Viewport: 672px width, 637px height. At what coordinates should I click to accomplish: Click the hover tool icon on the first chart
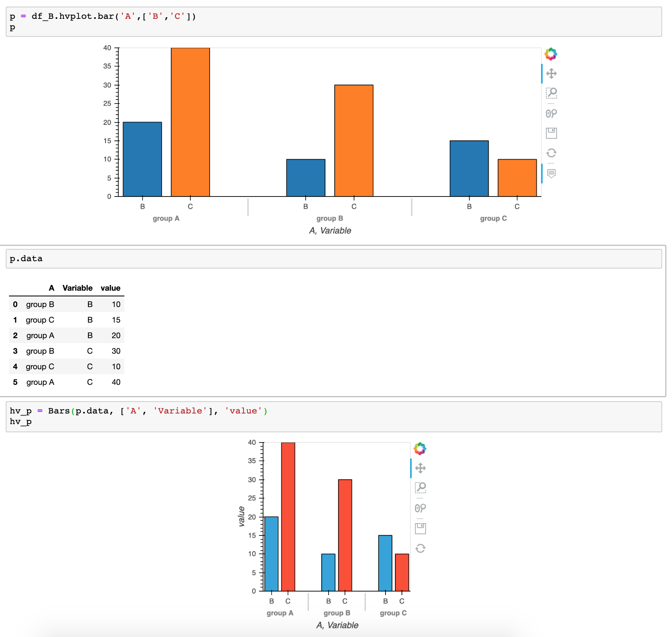(551, 173)
